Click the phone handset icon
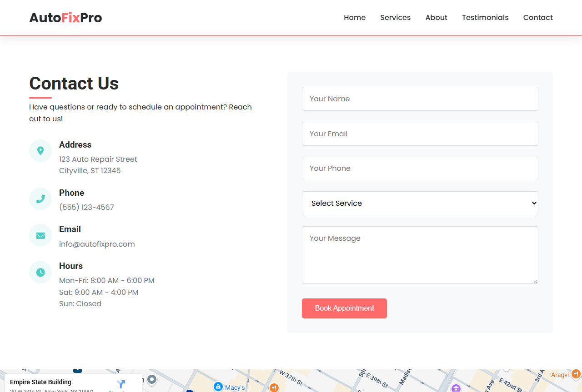 pyautogui.click(x=40, y=199)
